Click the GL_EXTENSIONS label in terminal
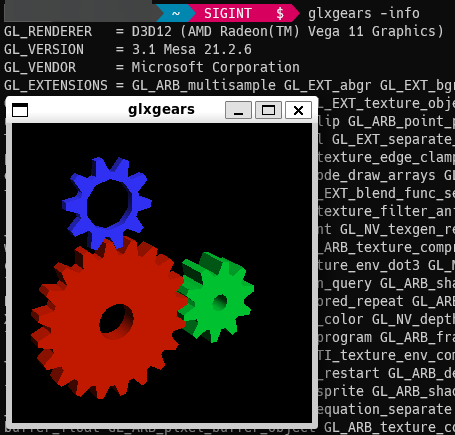Viewport: 455px width, 435px height. point(56,85)
